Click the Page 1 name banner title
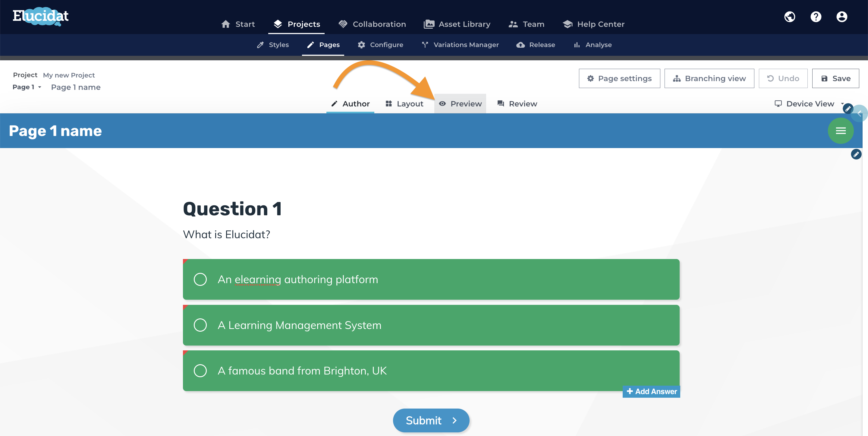868x436 pixels. coord(55,131)
